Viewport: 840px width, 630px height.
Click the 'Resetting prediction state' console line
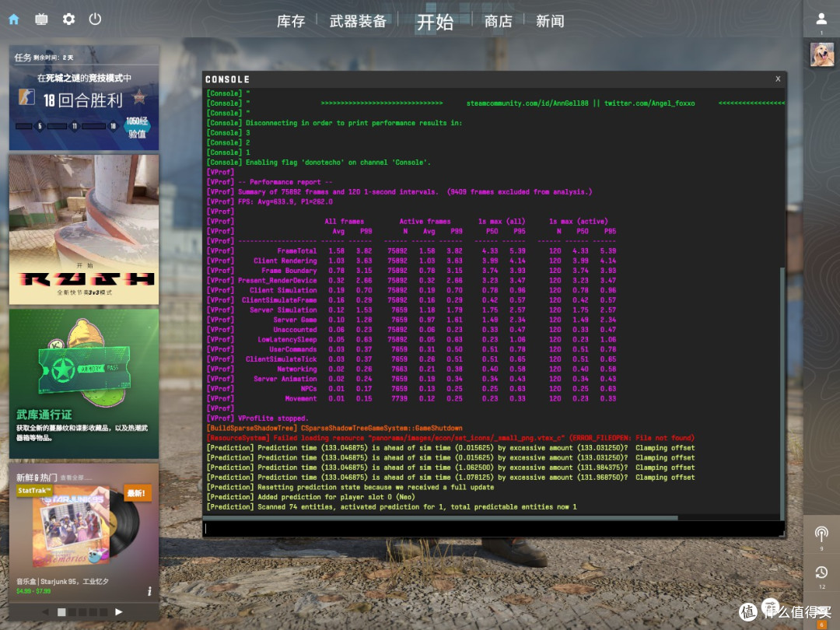350,488
